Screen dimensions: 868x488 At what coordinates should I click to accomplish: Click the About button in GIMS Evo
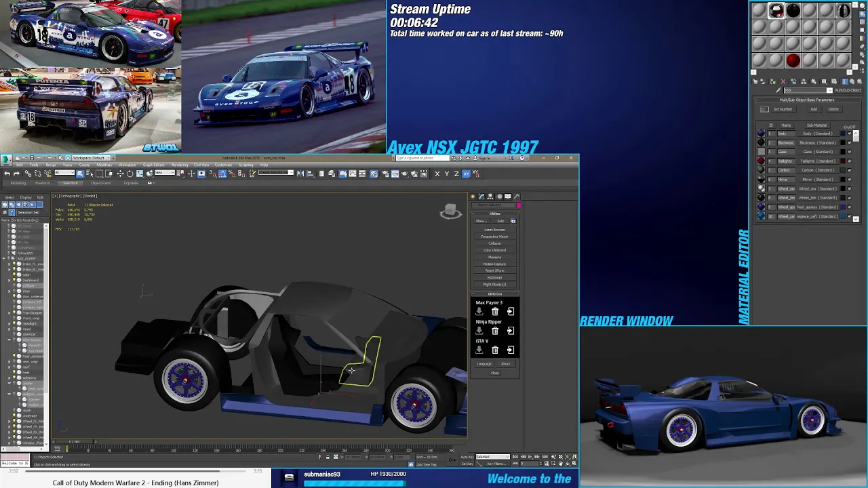point(505,364)
